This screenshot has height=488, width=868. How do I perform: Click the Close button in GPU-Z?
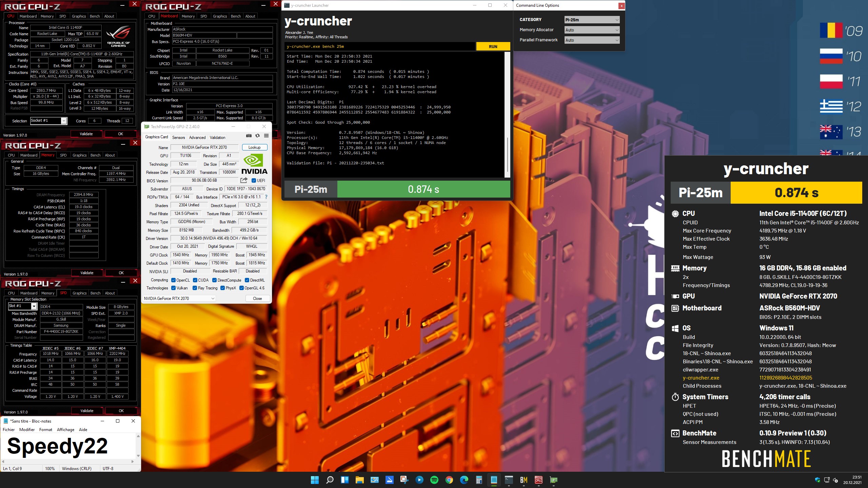257,299
